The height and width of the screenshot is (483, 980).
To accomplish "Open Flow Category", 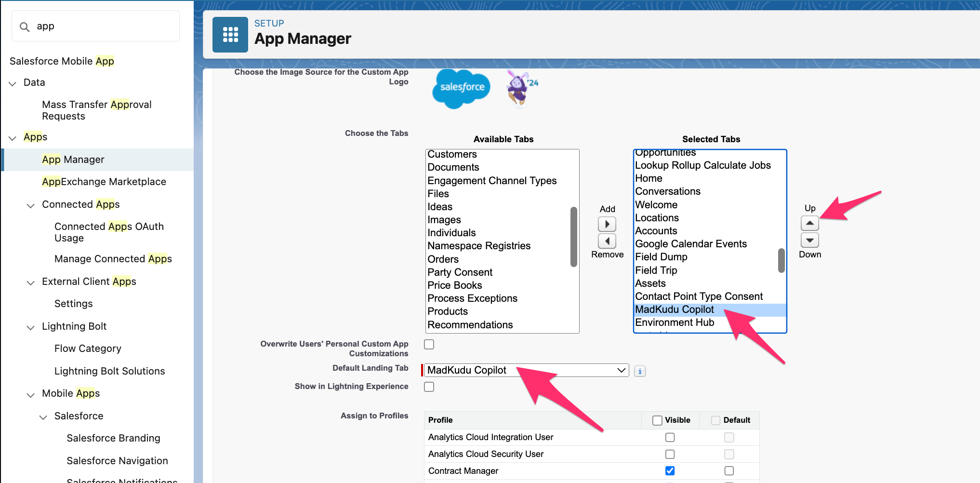I will point(88,349).
